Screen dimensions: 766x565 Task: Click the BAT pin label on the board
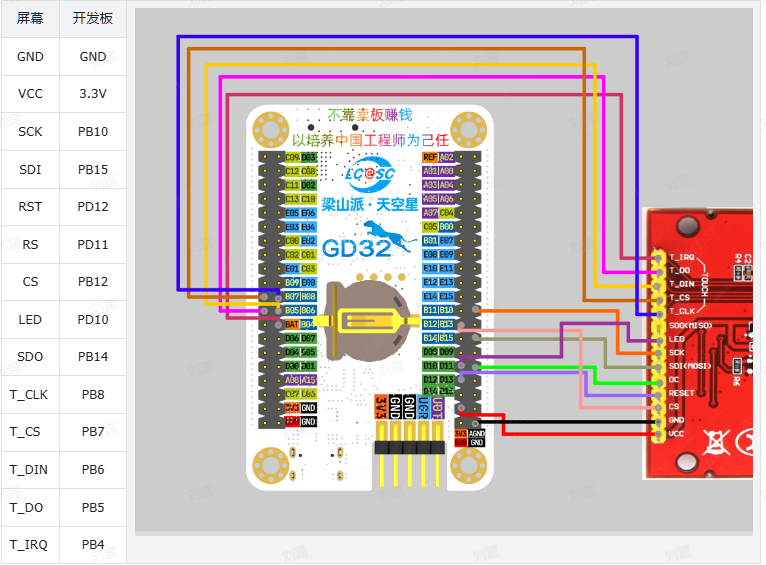292,324
